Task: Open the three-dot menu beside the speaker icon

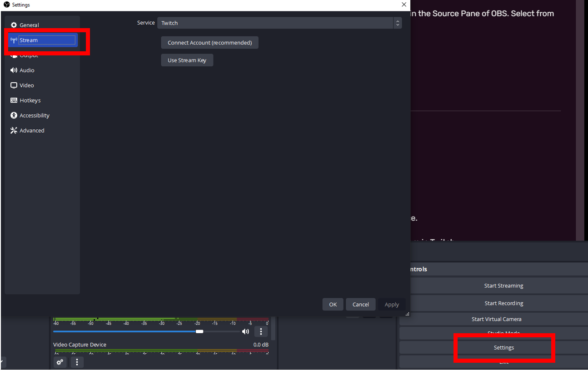Action: coord(261,331)
